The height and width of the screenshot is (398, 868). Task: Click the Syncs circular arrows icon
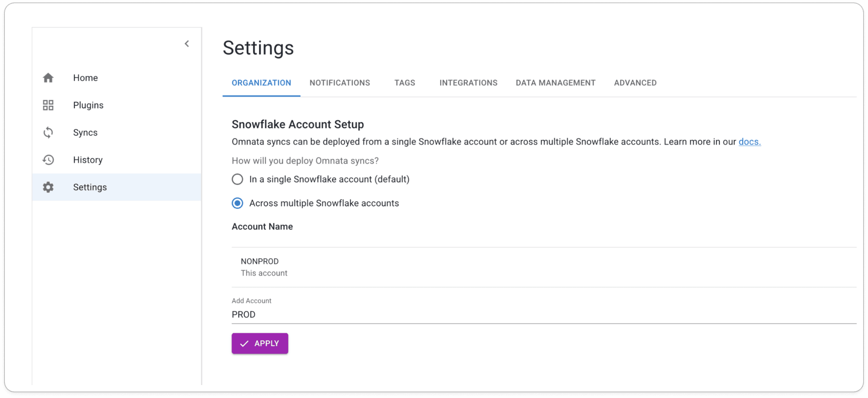point(48,133)
